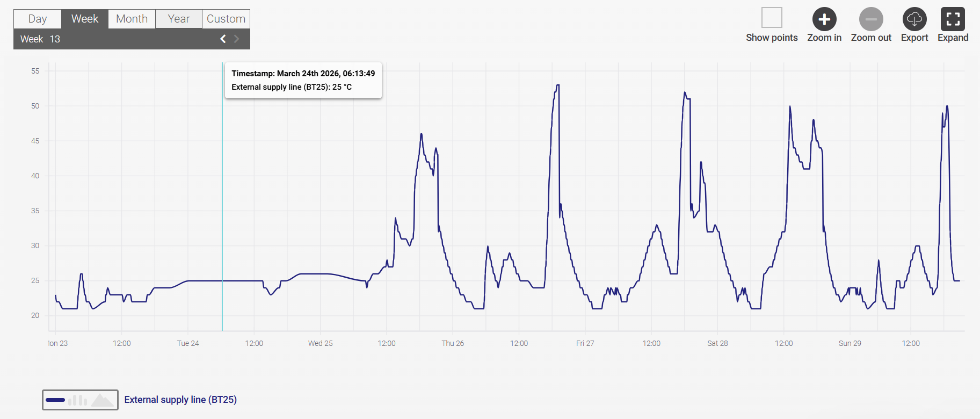The height and width of the screenshot is (419, 980).
Task: Click the cyan vertical cursor line on chart
Action: (x=222, y=215)
